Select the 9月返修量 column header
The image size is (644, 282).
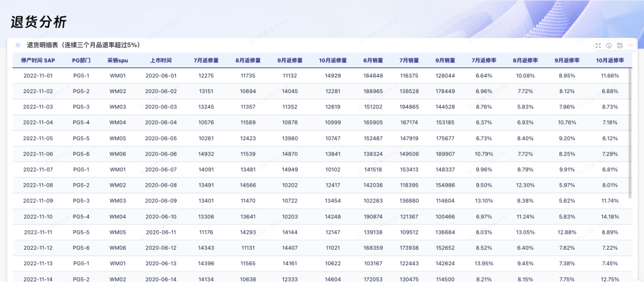click(290, 60)
